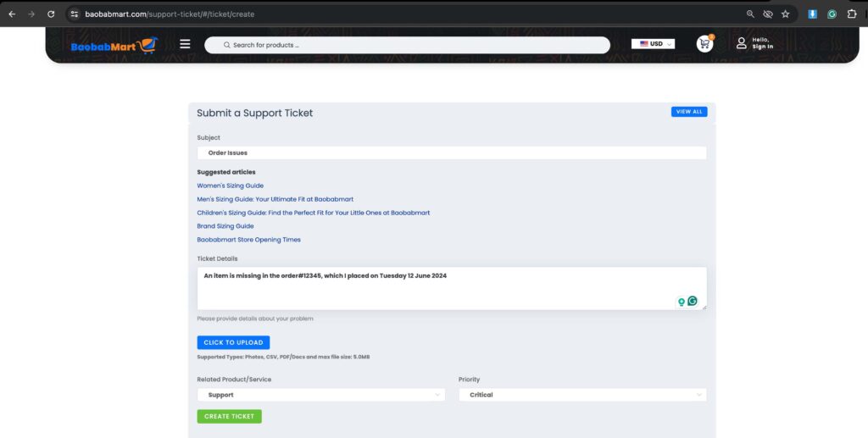The height and width of the screenshot is (438, 868).
Task: Open the Women's Sizing Guide article
Action: [231, 186]
